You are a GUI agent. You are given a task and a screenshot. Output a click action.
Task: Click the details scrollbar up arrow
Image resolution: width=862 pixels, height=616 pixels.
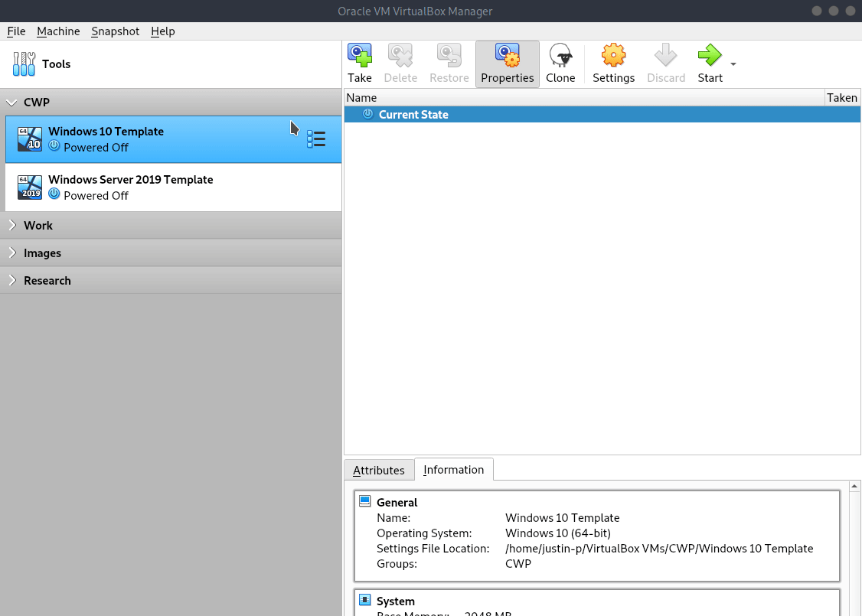854,487
